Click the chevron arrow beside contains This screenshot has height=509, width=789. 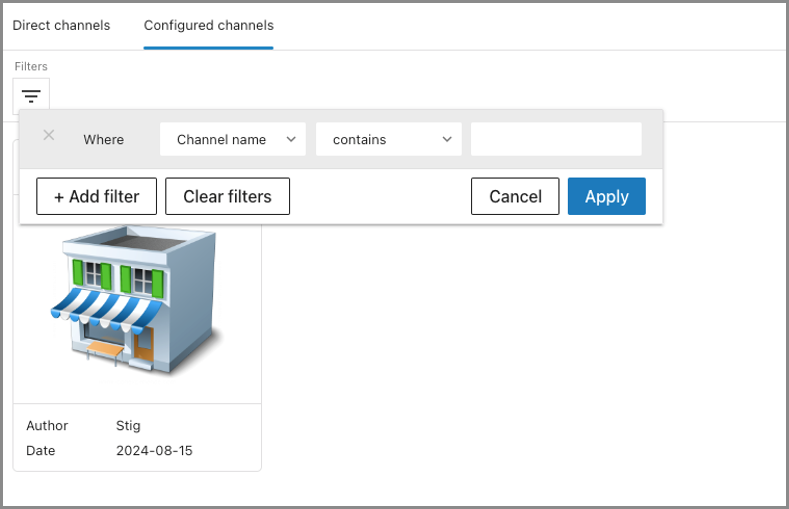click(x=447, y=140)
